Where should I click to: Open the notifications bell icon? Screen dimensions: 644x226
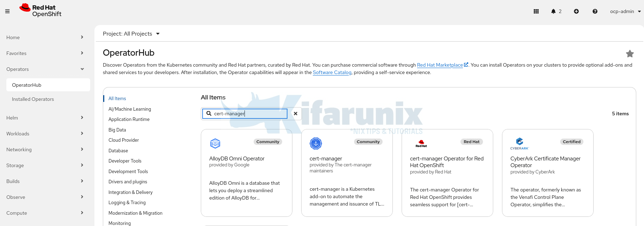pyautogui.click(x=553, y=11)
